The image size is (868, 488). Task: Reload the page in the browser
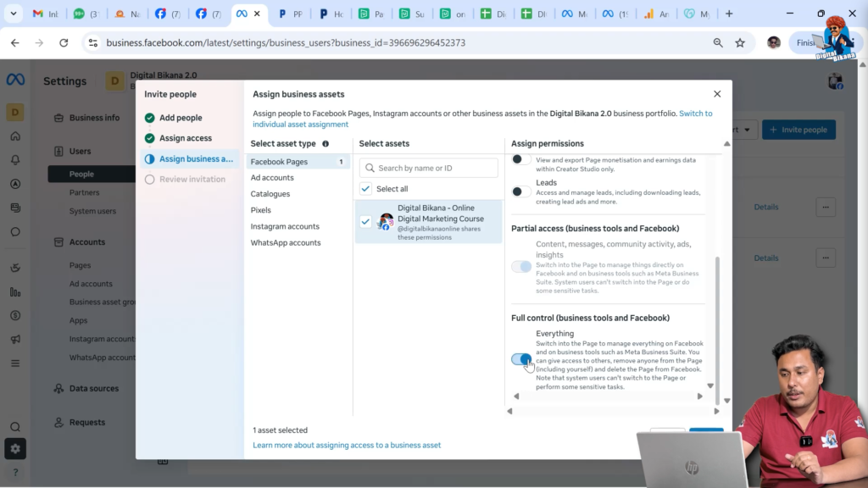click(64, 42)
